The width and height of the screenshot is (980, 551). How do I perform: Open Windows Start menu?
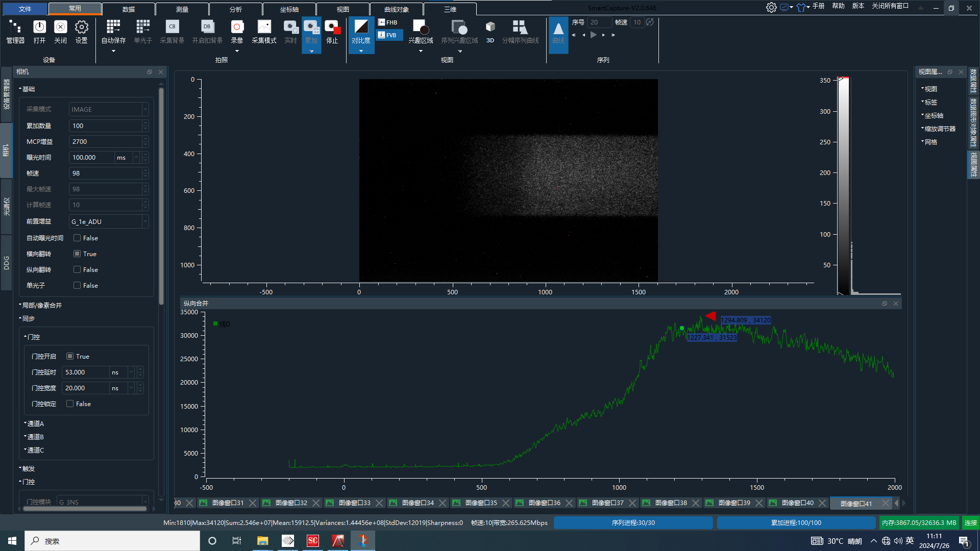pos(12,541)
